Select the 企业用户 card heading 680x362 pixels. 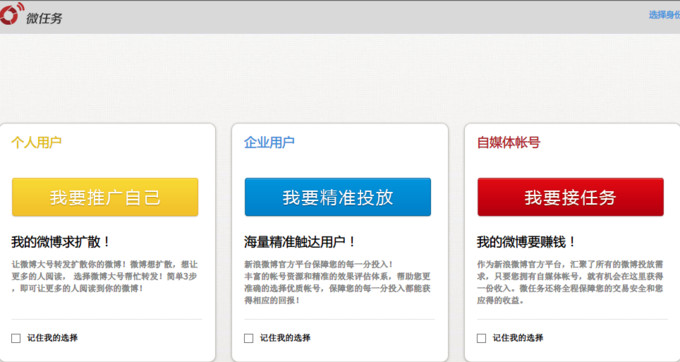[x=269, y=142]
